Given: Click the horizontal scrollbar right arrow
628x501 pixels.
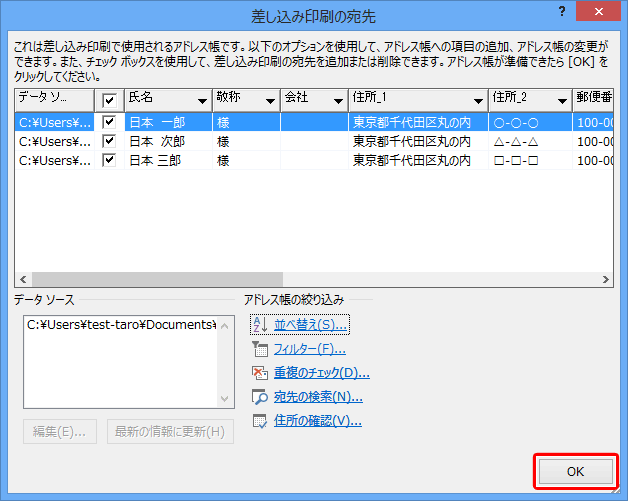Looking at the screenshot, I should (x=606, y=279).
